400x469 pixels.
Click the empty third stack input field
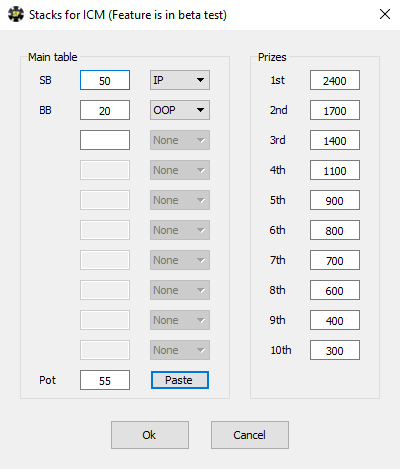pos(105,140)
